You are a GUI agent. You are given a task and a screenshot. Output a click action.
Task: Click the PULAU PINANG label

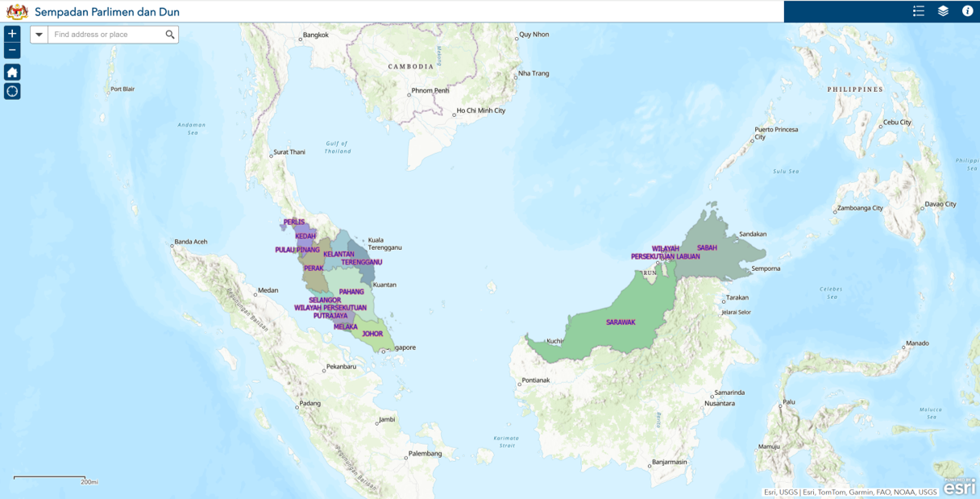pos(297,250)
